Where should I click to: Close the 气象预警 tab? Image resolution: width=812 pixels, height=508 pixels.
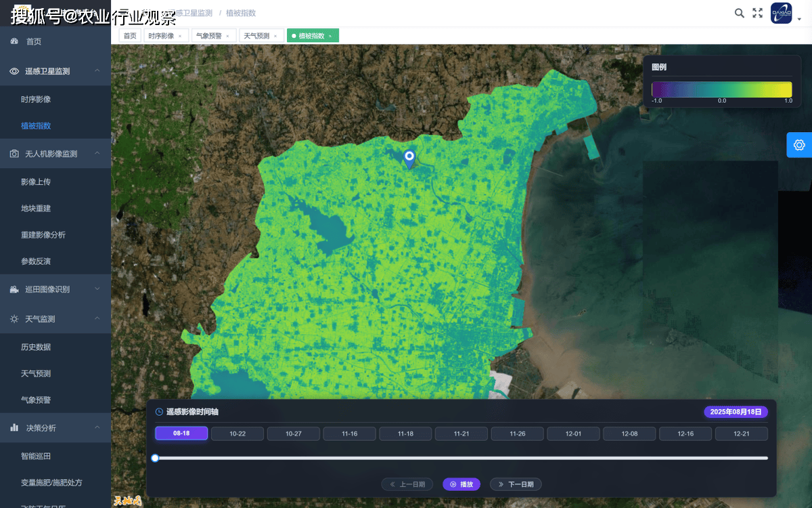[227, 36]
